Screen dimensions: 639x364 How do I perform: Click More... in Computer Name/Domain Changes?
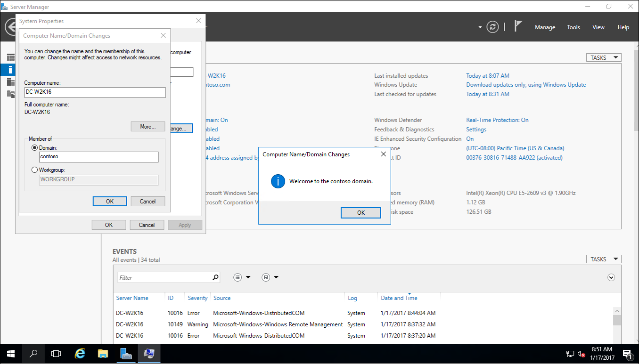(148, 127)
